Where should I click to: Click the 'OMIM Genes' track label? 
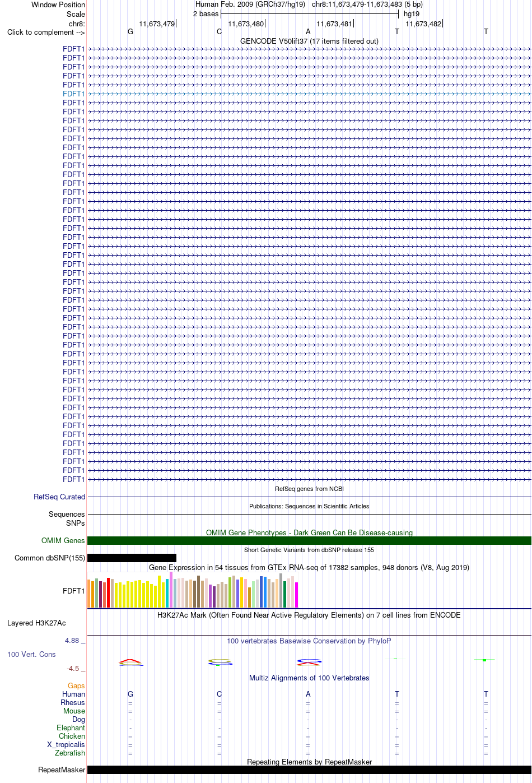coord(63,540)
